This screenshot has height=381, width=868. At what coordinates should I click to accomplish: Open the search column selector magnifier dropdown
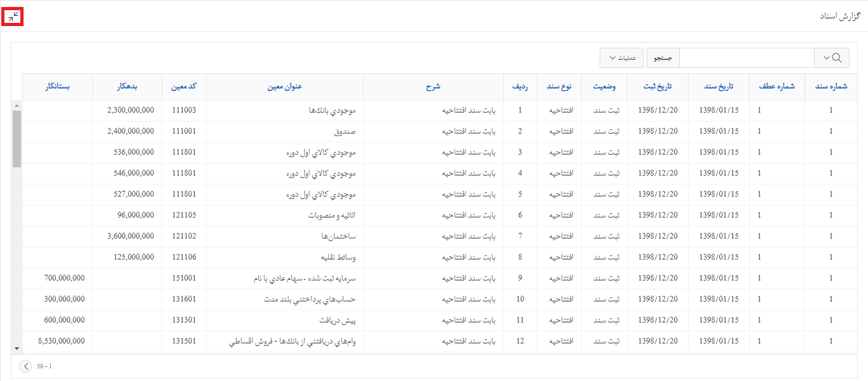pos(832,58)
